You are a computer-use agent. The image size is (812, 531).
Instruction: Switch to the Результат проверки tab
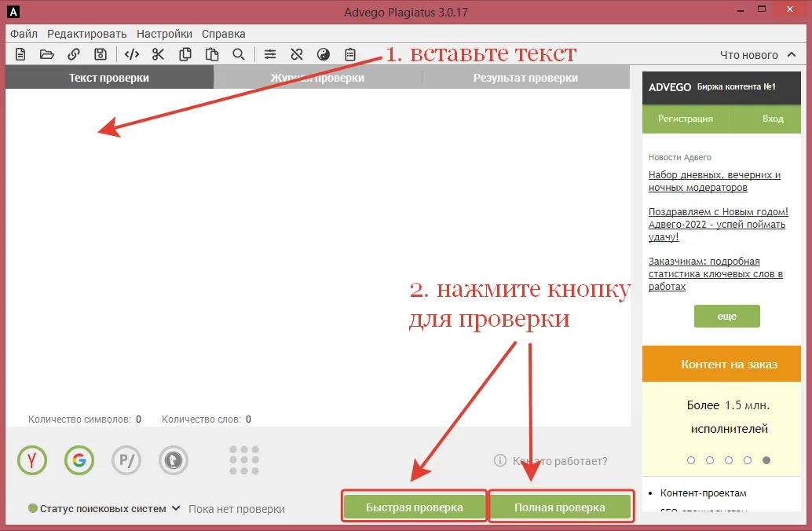[x=525, y=77]
